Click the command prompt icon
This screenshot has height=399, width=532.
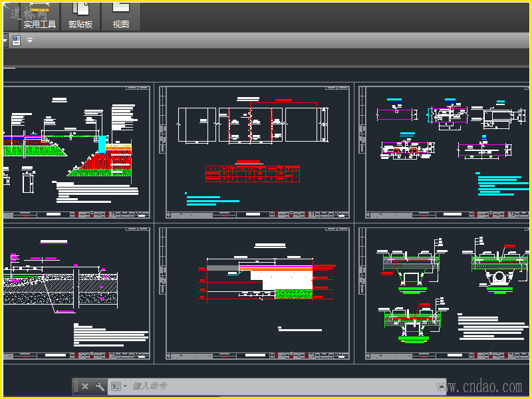point(116,386)
